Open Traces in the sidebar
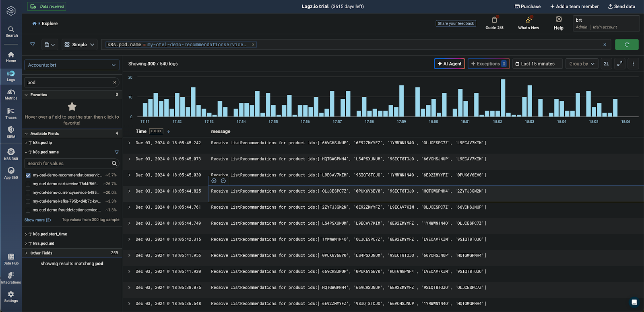Viewport: 644px width, 312px height. [11, 113]
